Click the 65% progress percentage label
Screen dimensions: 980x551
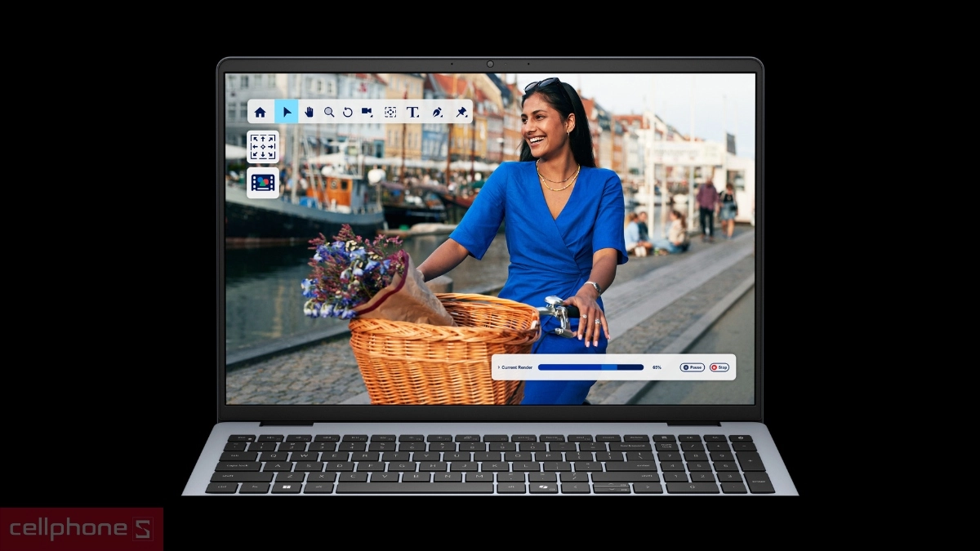(x=657, y=367)
